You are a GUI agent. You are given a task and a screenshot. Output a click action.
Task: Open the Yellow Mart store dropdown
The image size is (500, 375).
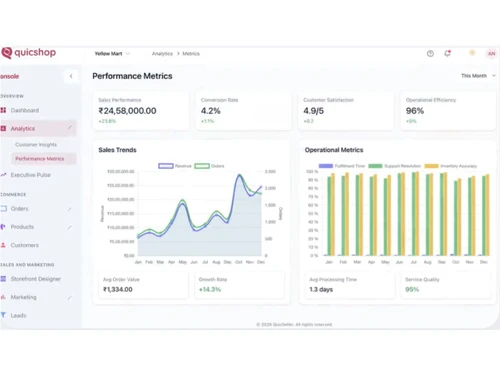coord(112,54)
